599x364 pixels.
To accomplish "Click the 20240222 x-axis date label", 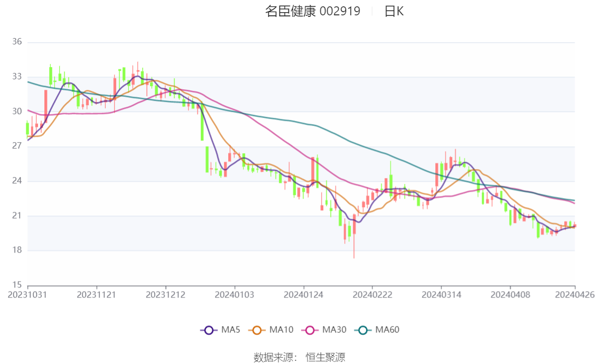I will [x=372, y=294].
